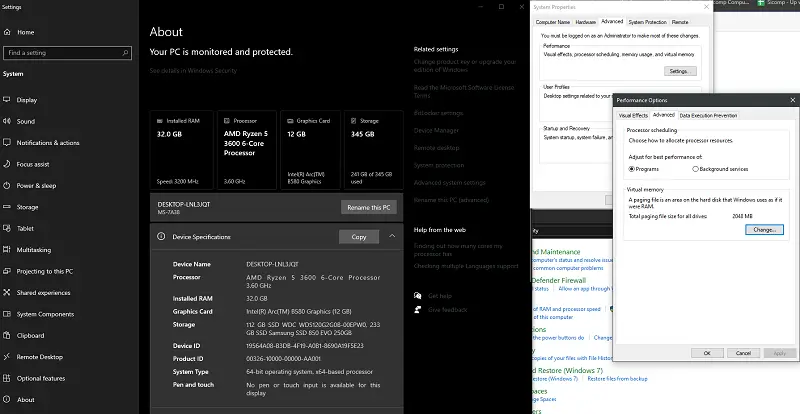
Task: Switch to System Protection tab
Action: pyautogui.click(x=642, y=21)
